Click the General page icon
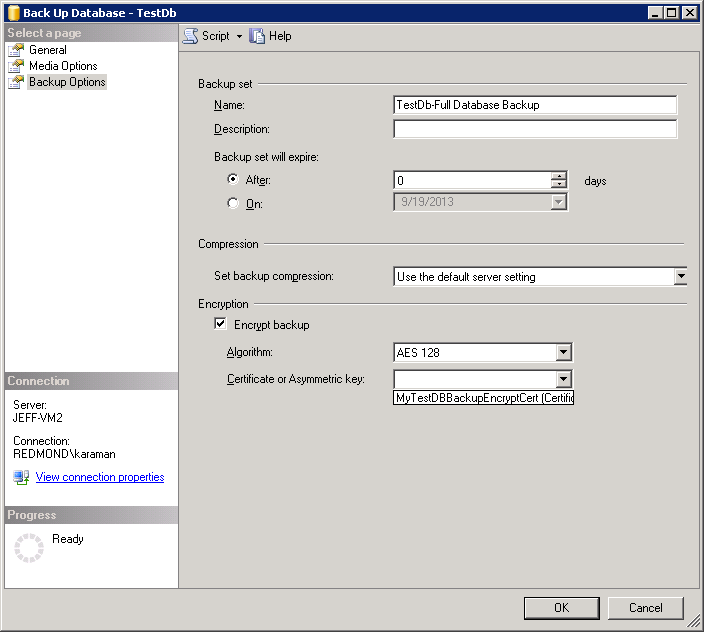 (16, 50)
